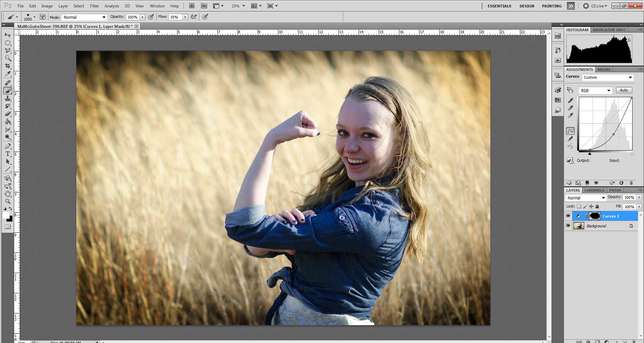Open the Flow slider popup arrow
The width and height of the screenshot is (644, 343).
[185, 17]
